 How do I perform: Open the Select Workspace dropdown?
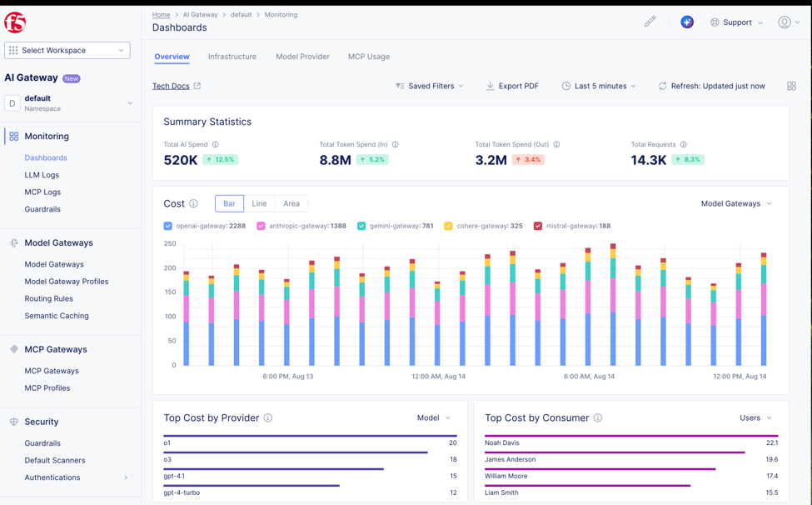[67, 50]
